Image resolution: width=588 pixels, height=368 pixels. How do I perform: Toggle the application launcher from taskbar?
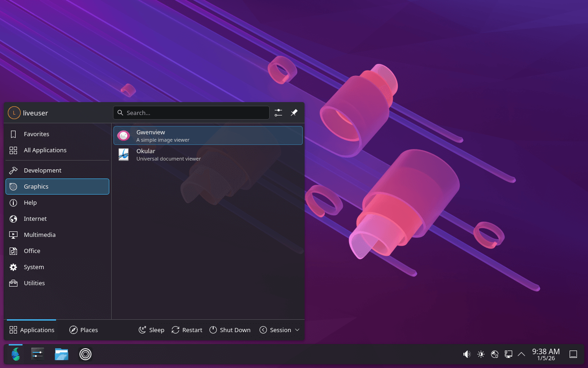click(x=16, y=354)
